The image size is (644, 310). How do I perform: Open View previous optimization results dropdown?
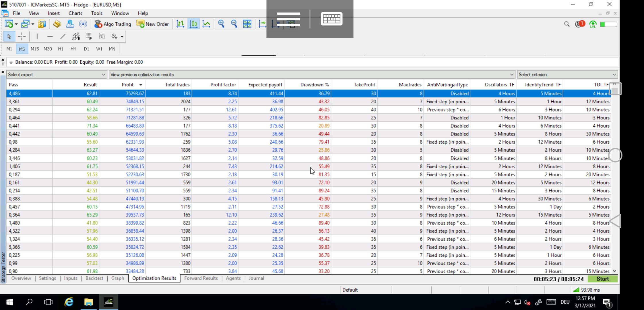point(312,75)
